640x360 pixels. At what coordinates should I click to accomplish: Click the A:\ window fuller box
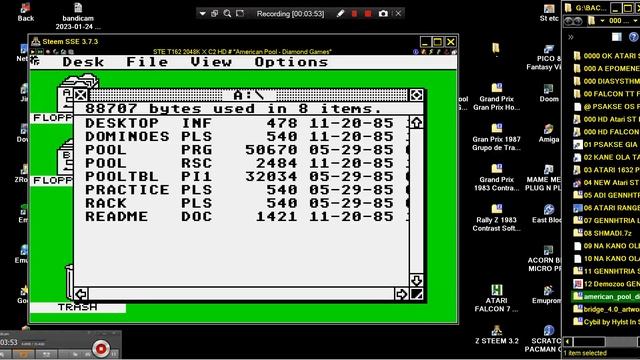click(x=416, y=96)
